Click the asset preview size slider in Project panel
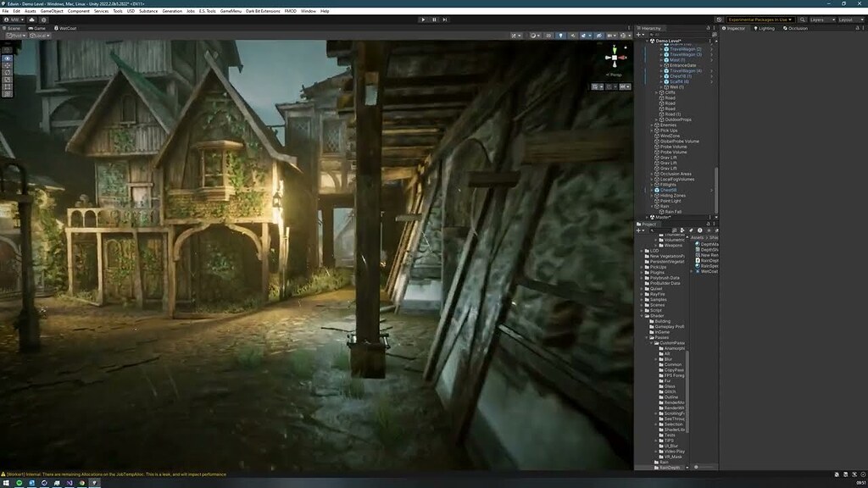Screen dimensions: 868x488 696,467
